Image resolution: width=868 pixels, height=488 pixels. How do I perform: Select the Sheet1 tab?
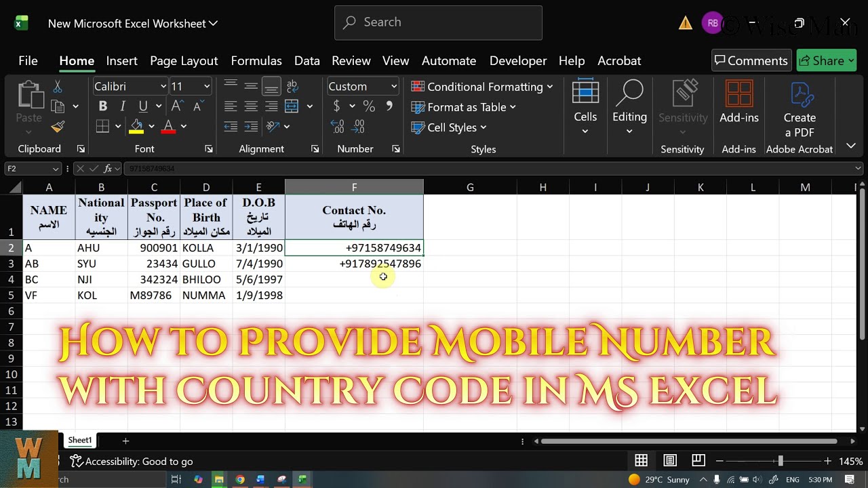[x=79, y=440]
